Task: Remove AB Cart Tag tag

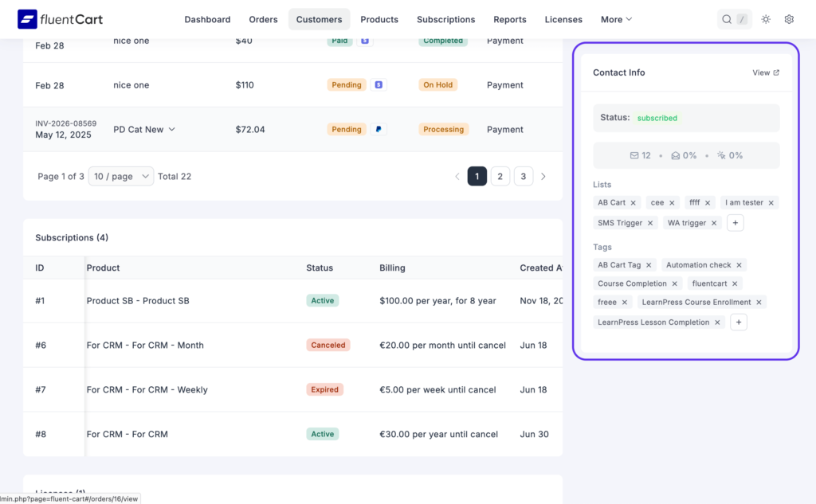Action: pos(649,265)
